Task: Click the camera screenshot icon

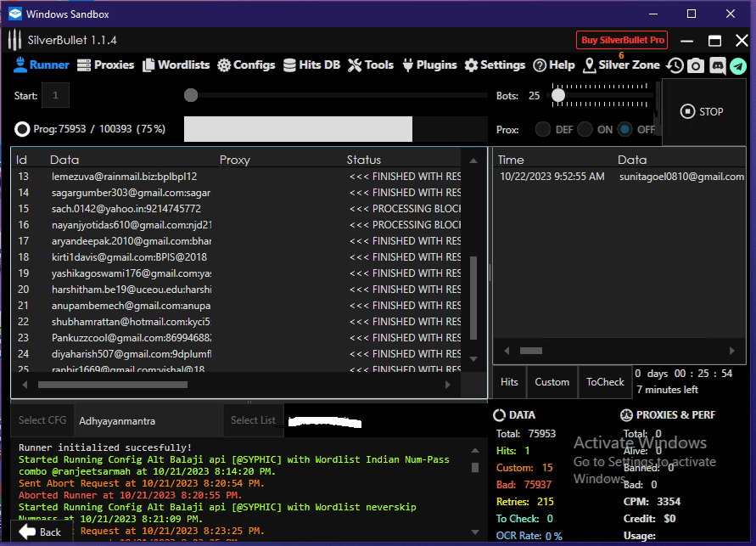Action: click(696, 65)
